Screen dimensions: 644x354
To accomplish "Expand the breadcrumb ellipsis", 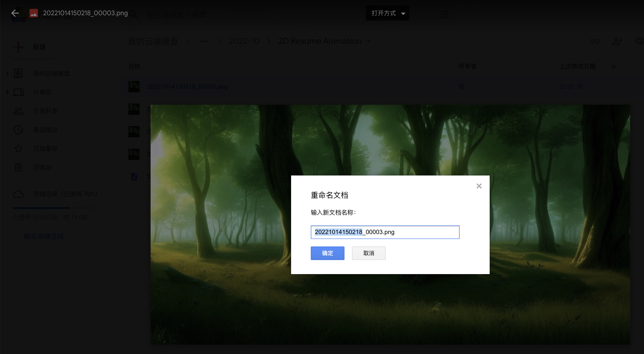I will click(x=204, y=41).
